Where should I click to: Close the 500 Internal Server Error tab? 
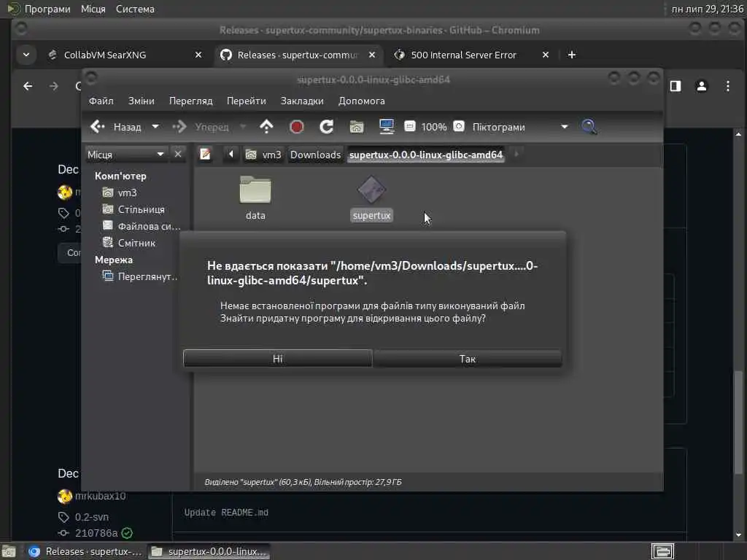coord(546,55)
